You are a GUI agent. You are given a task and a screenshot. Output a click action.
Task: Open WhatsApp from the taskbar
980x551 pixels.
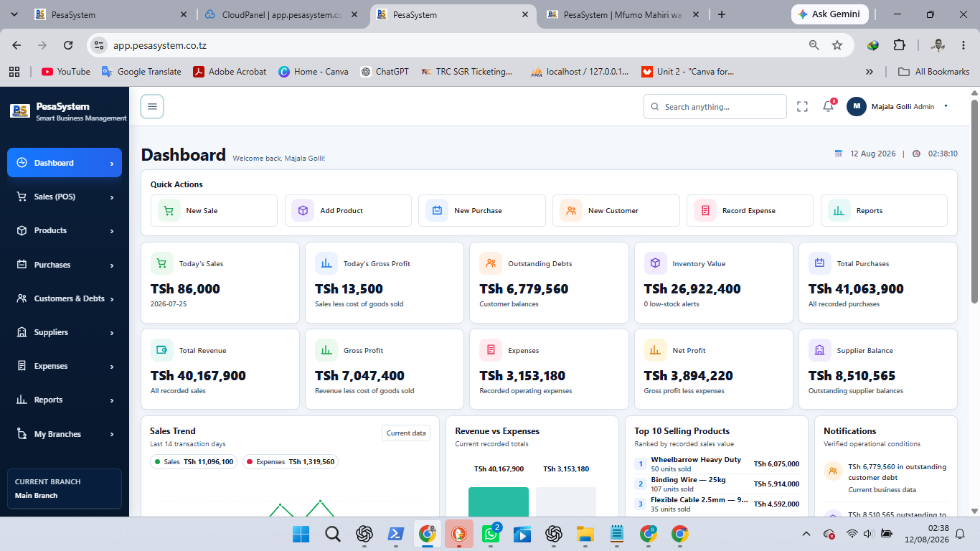491,534
